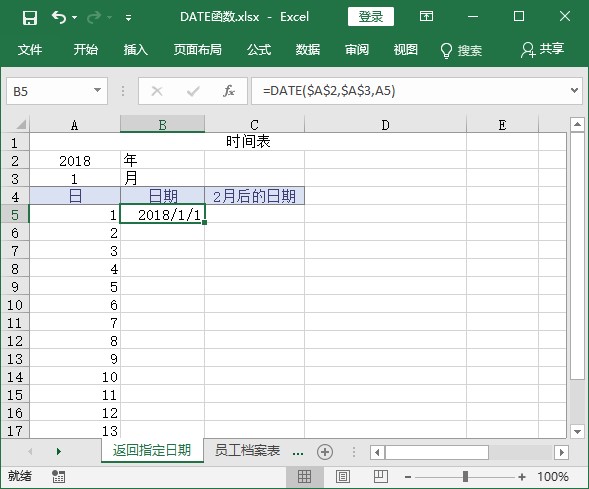Switch to the 插入 ribbon tab
The image size is (589, 489).
tap(136, 50)
